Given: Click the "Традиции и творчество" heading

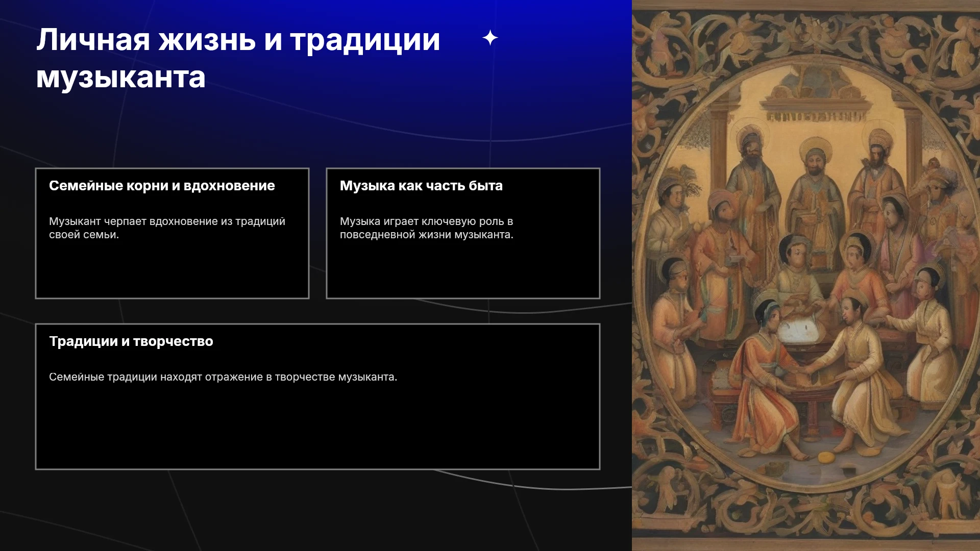Looking at the screenshot, I should click(x=131, y=341).
